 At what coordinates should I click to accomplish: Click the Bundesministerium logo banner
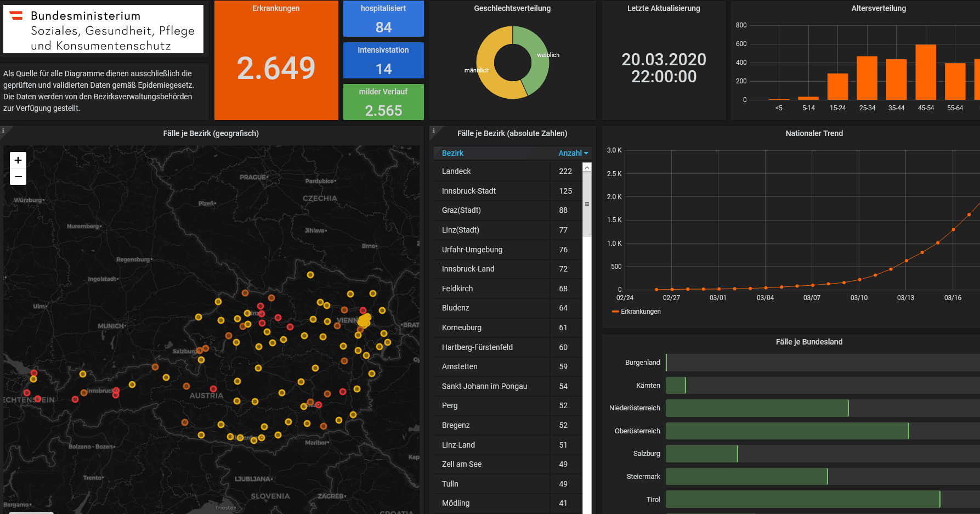pos(103,29)
